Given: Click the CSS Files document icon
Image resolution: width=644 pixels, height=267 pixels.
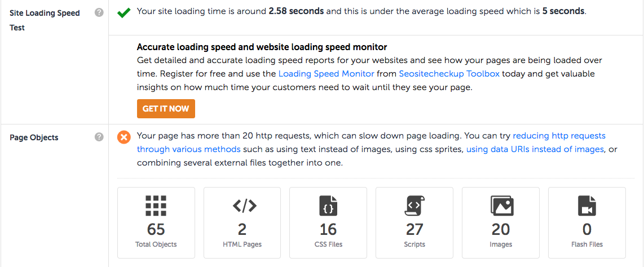Looking at the screenshot, I should [x=328, y=206].
